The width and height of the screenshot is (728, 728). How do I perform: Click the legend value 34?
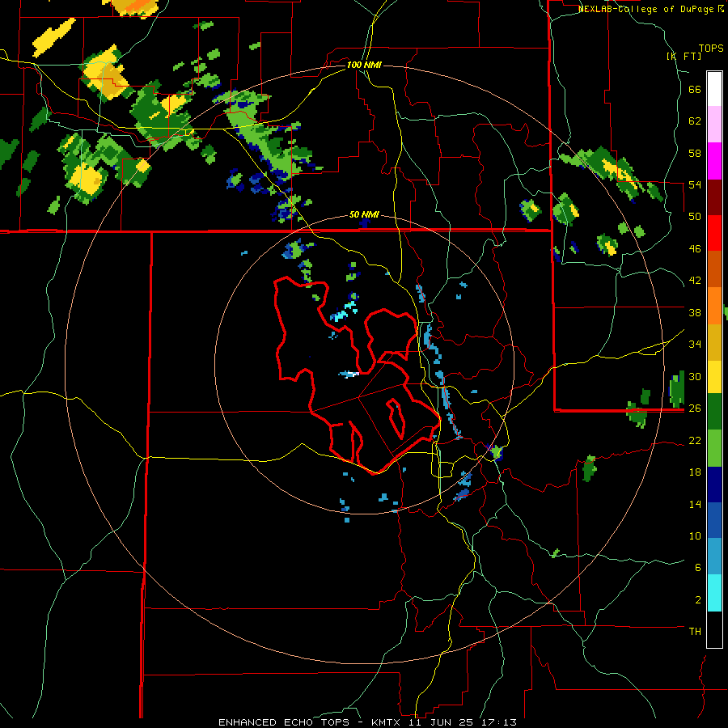click(695, 345)
